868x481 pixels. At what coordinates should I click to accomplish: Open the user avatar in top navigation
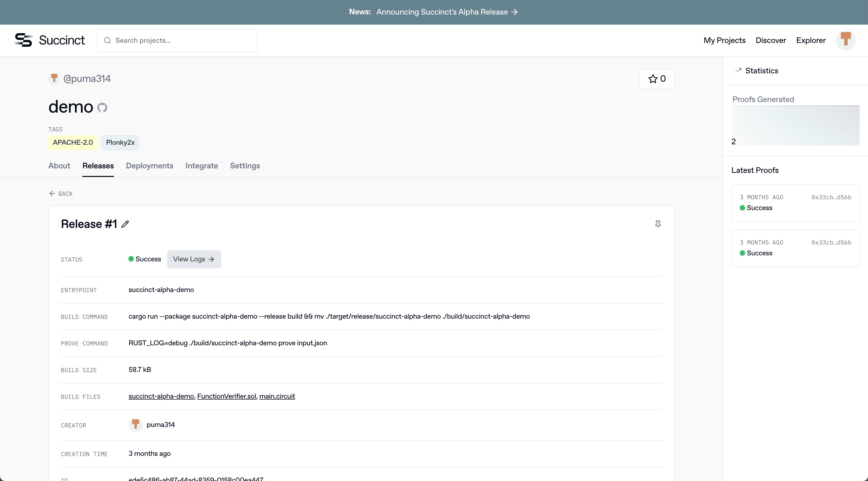[846, 40]
